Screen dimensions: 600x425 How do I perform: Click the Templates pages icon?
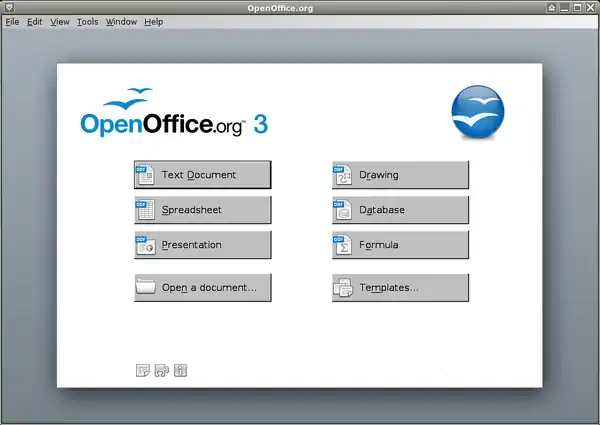pos(343,288)
